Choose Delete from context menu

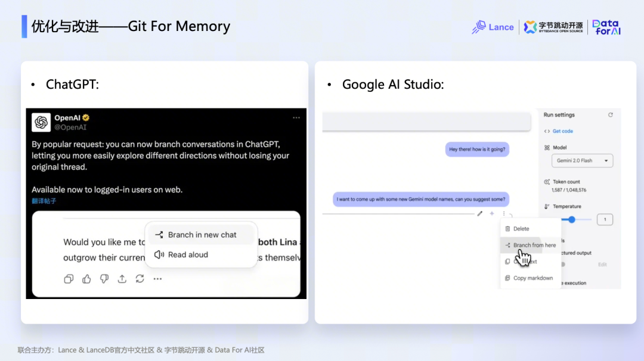click(x=530, y=229)
